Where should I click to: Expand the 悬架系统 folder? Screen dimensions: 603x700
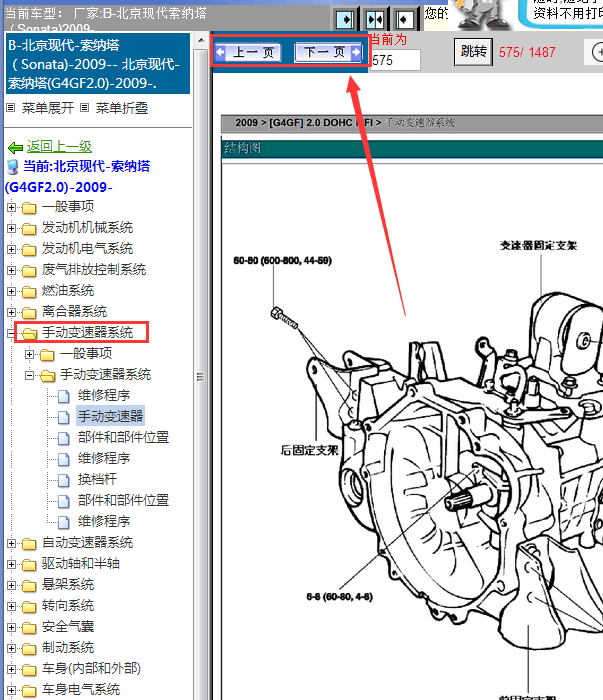tap(12, 585)
